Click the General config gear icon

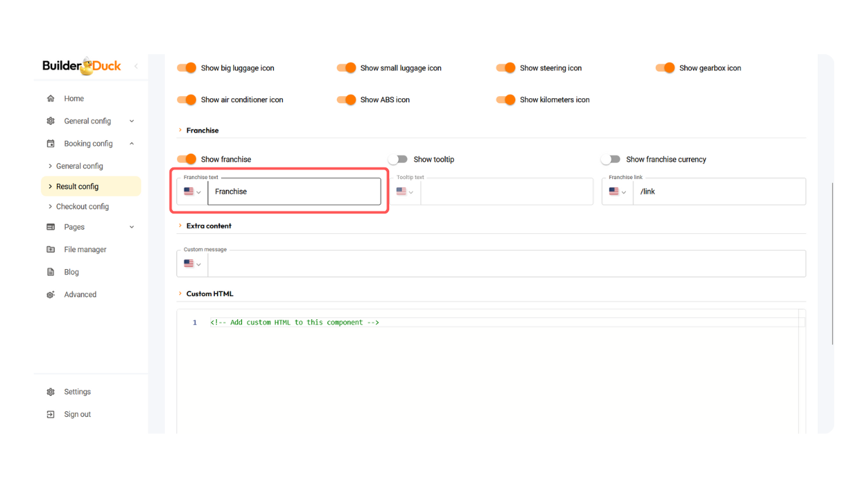tap(51, 121)
